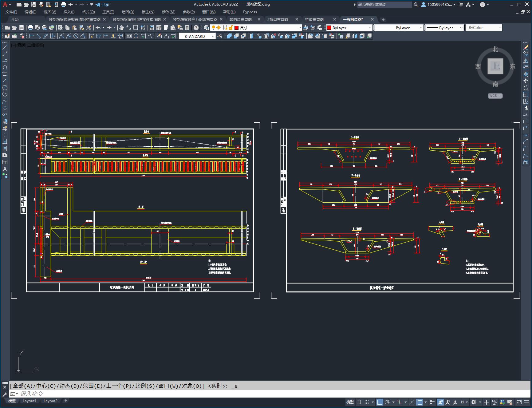Toggle object snap in status bar
Screen dimensions: 532x408
point(420,402)
